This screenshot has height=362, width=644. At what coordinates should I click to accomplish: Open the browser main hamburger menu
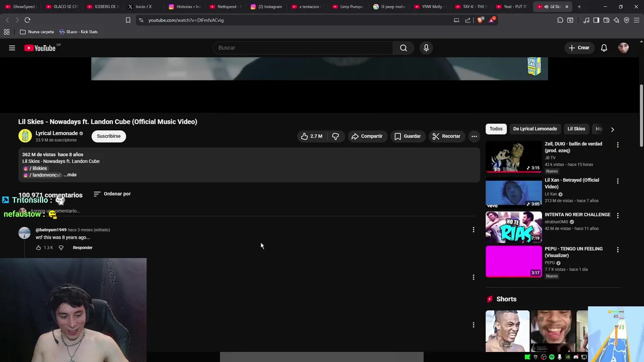click(637, 20)
